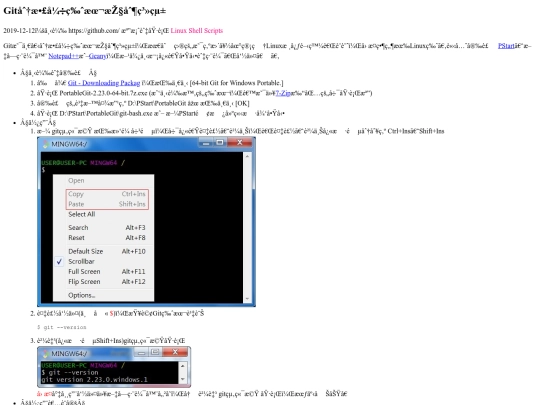540x405 pixels.
Task: Choose Reset Alt+F8 in context menu
Action: [107, 238]
